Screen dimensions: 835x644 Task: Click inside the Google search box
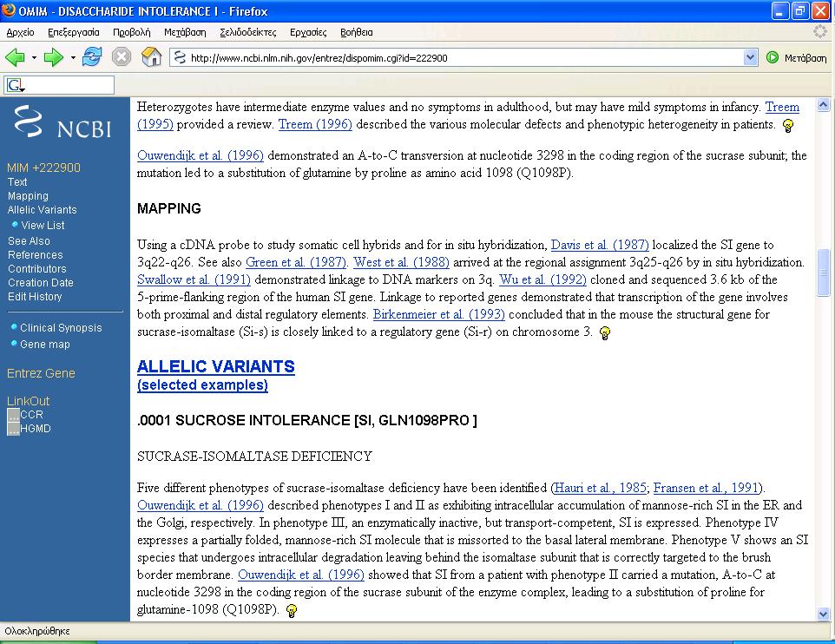point(69,85)
